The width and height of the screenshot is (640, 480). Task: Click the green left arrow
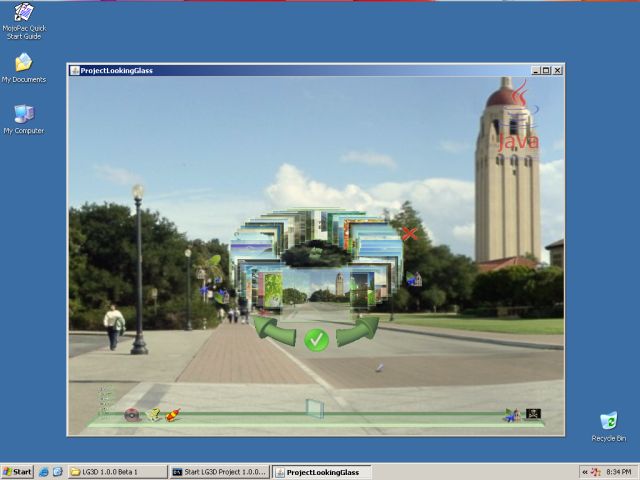274,331
